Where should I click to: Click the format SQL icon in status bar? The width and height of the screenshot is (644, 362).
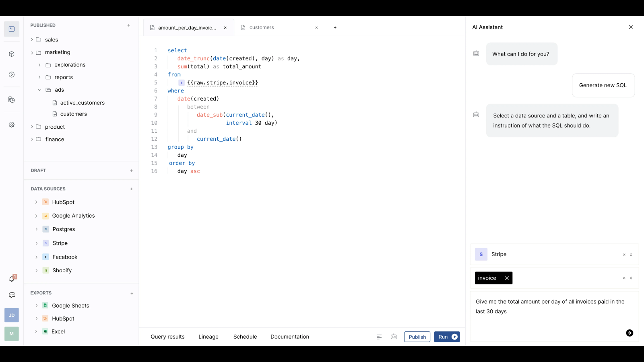click(379, 337)
